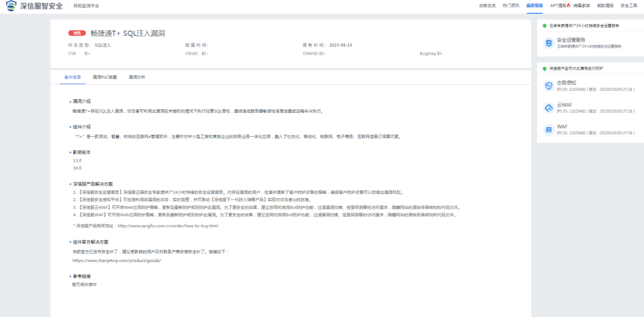Select the 基本信息 tab
The image size is (644, 317).
tap(73, 77)
